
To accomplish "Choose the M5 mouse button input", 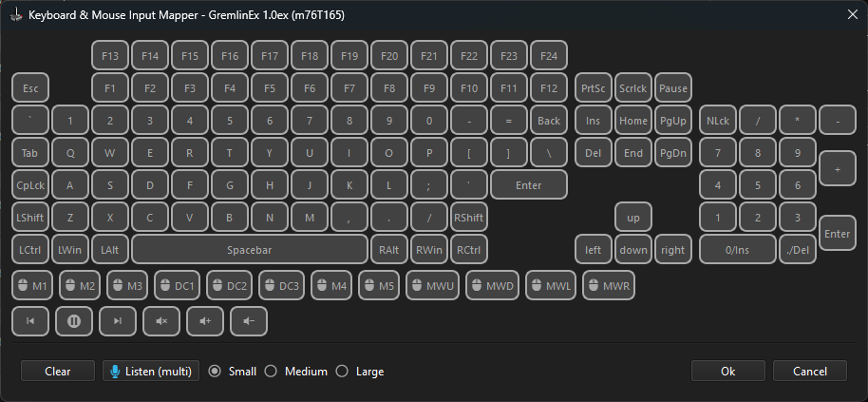I will [380, 285].
